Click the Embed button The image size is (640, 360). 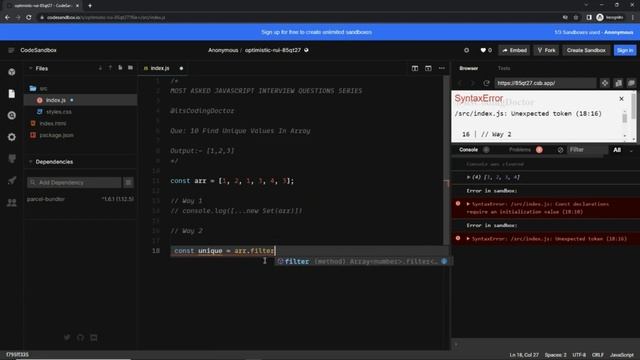pyautogui.click(x=514, y=50)
